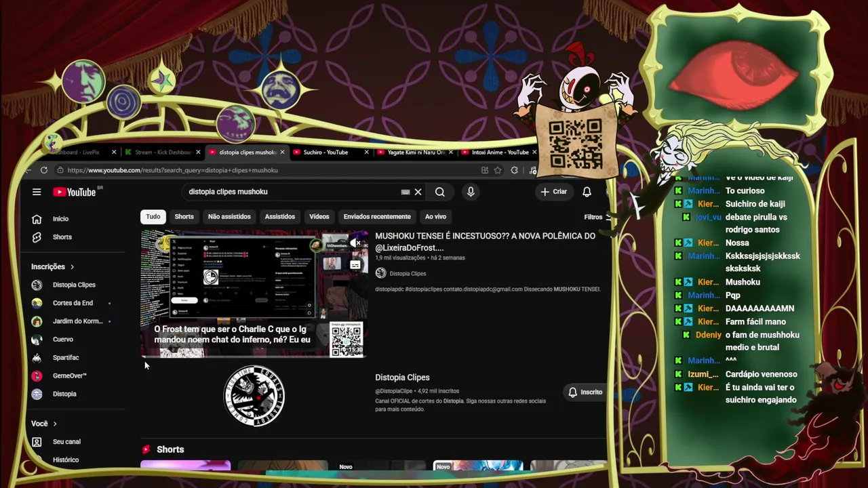
Task: View site information icon in address bar
Action: pyautogui.click(x=60, y=170)
